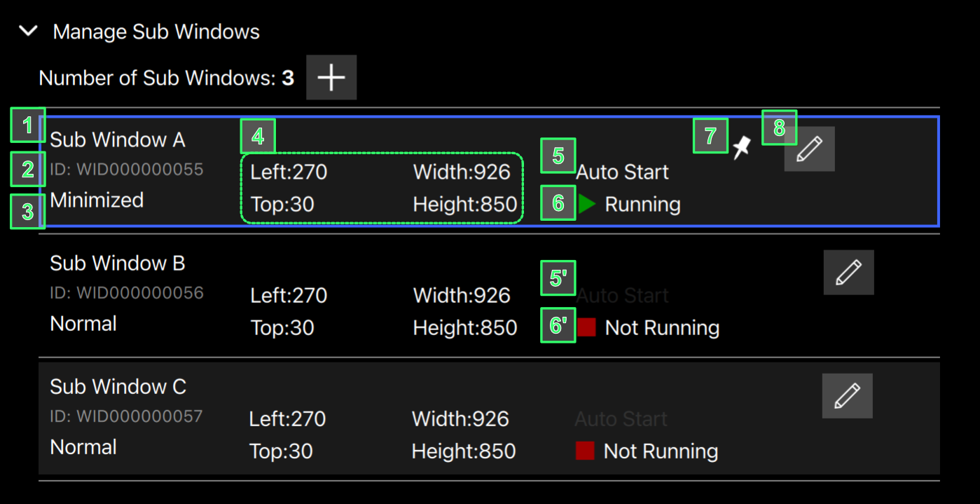The height and width of the screenshot is (504, 980).
Task: Select the Sub Window C row title
Action: [x=118, y=387]
